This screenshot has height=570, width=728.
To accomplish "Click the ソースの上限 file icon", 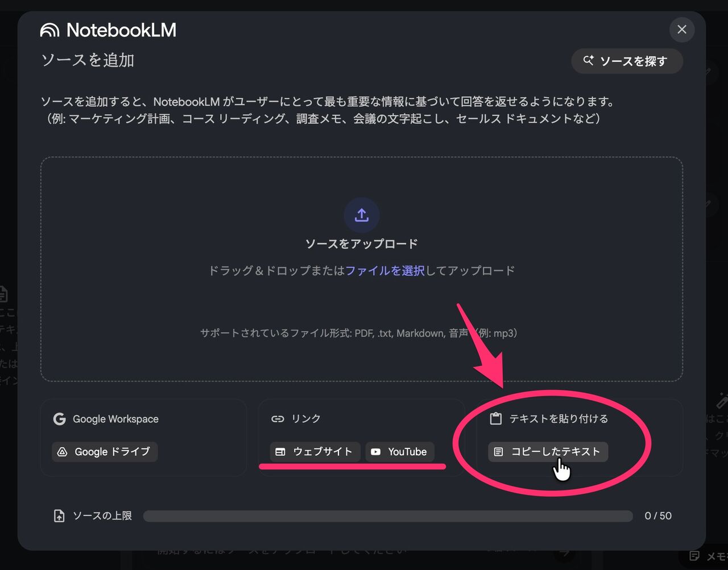I will pyautogui.click(x=59, y=516).
